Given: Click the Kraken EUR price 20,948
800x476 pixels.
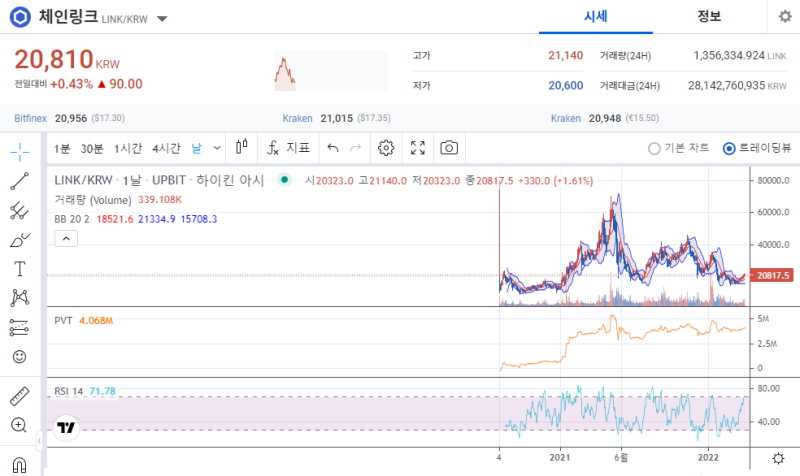Looking at the screenshot, I should 605,118.
